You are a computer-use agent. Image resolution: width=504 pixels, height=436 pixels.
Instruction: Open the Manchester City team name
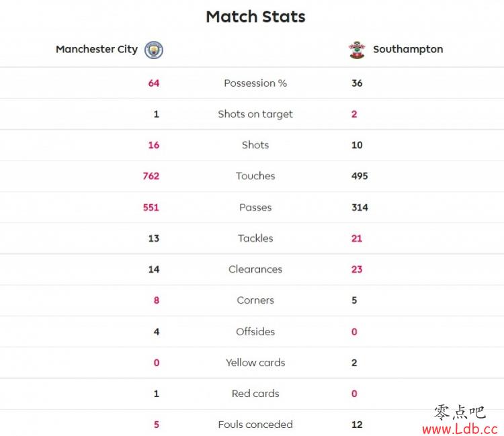point(97,49)
